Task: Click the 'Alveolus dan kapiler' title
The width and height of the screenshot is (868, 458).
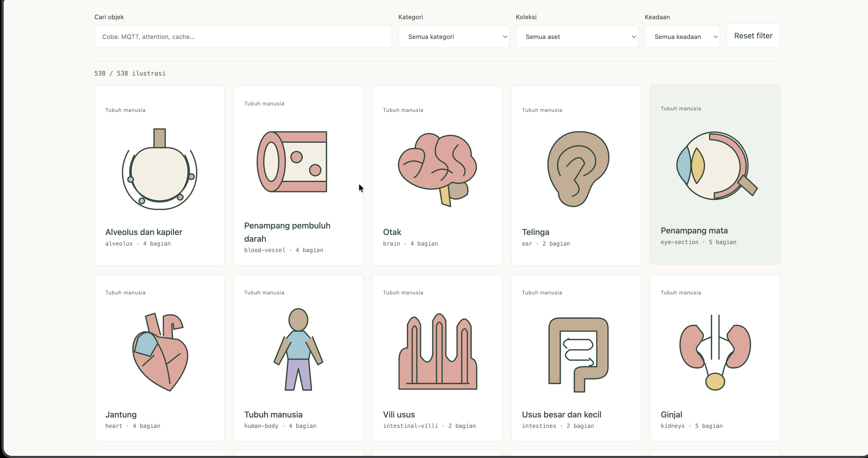Action: coord(143,232)
